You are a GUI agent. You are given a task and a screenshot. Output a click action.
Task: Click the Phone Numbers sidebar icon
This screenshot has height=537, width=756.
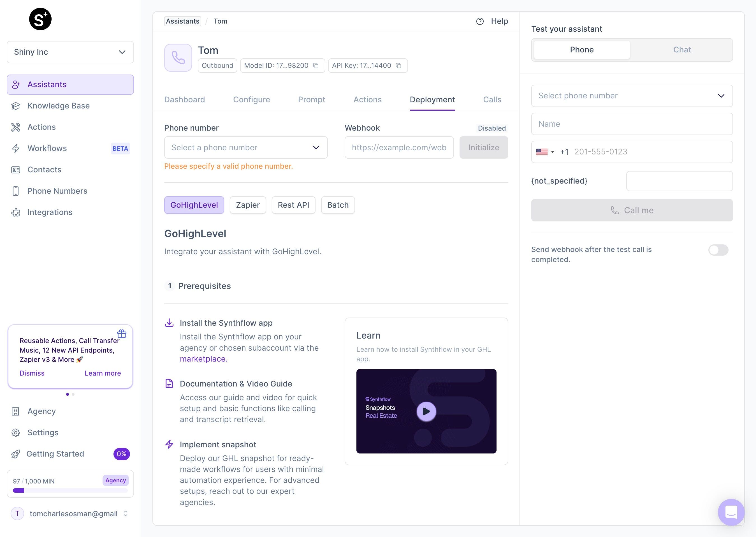click(x=16, y=191)
